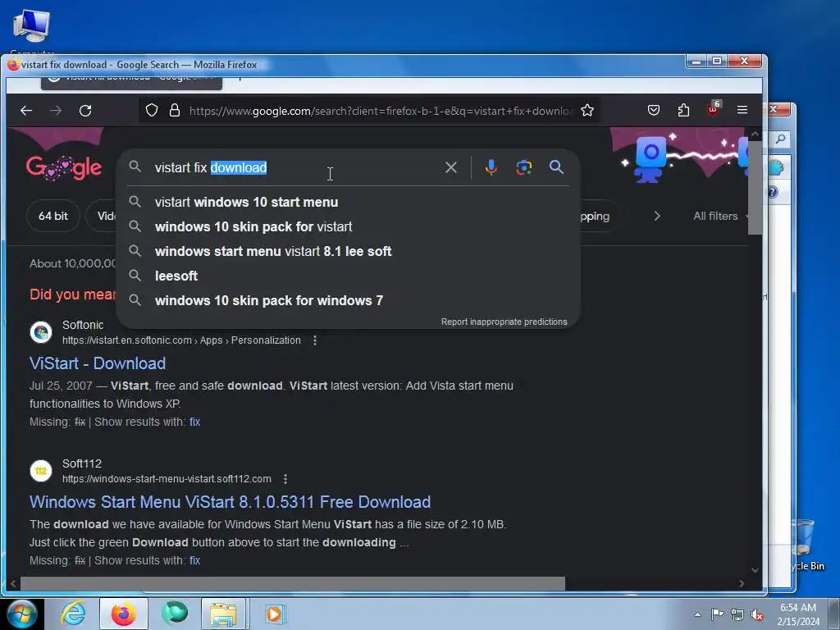840x630 pixels.
Task: Click the horizontal page scrollbar
Action: [x=293, y=583]
